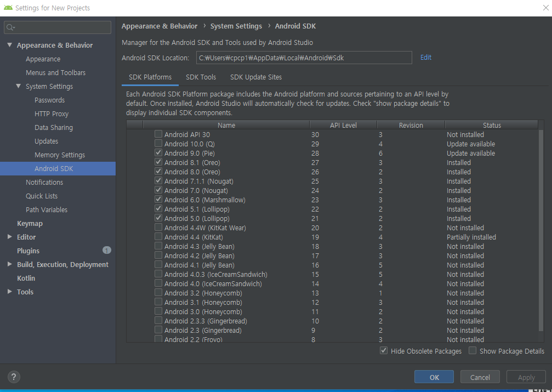Expand the Editor tree node

(10, 237)
